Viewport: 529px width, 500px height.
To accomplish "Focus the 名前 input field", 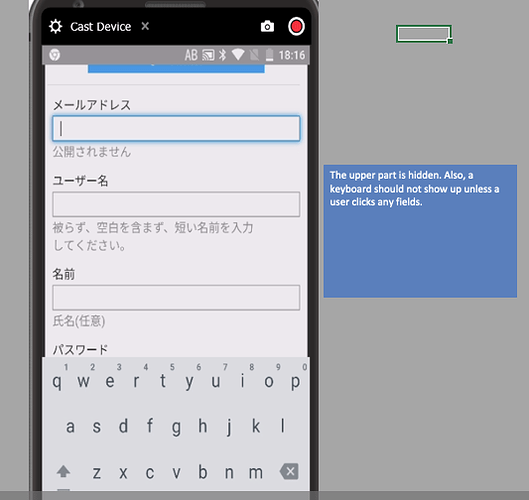I will pyautogui.click(x=176, y=298).
